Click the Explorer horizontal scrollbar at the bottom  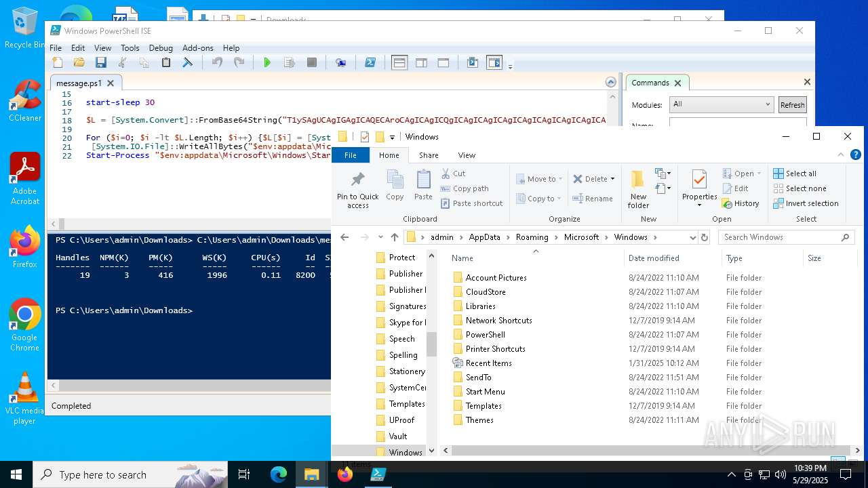650,450
